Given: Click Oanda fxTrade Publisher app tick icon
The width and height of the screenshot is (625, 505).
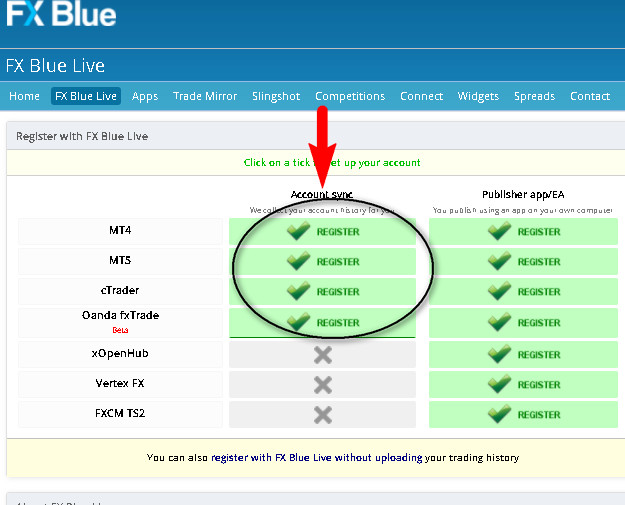Looking at the screenshot, I should coord(499,321).
